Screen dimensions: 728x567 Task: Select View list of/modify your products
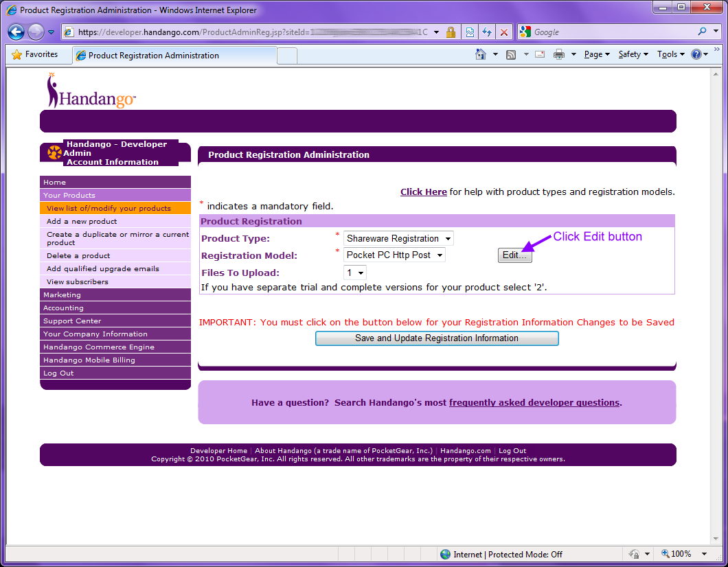115,208
